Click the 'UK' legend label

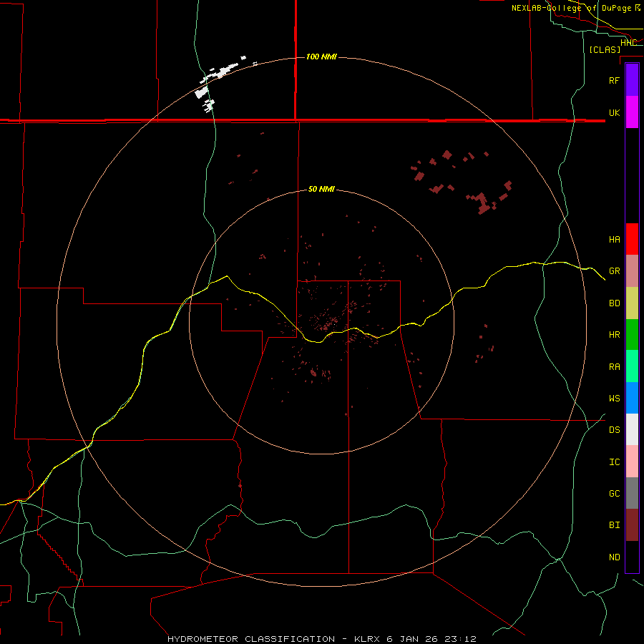pyautogui.click(x=614, y=112)
